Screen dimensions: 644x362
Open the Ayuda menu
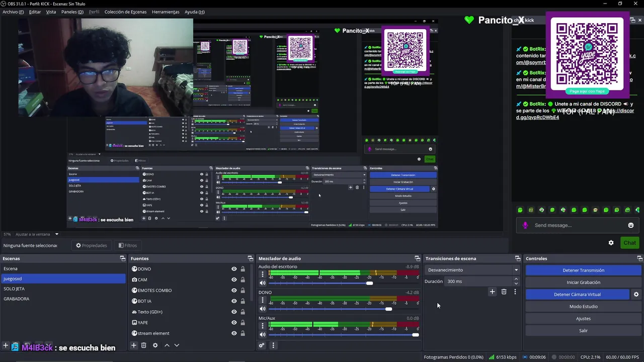194,12
